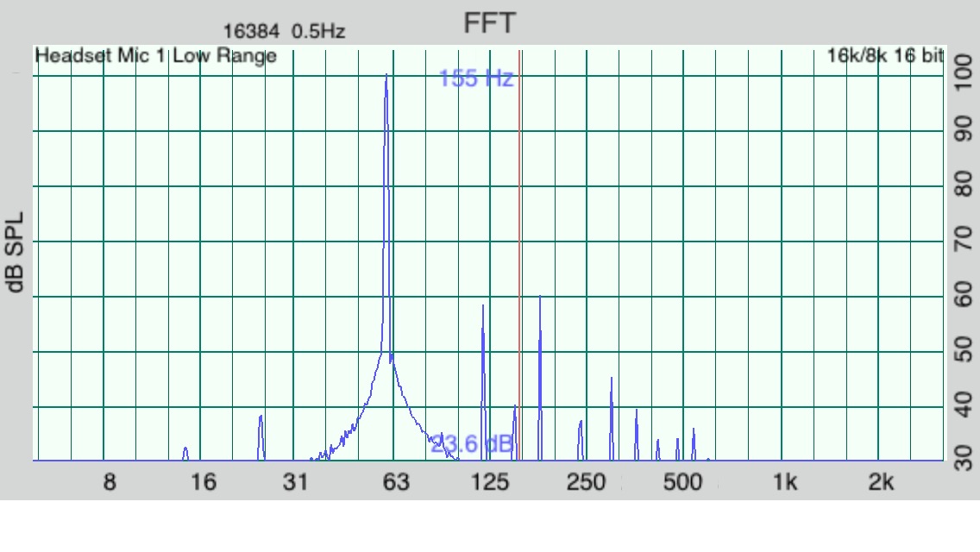Click the 23.6 dB cursor level readout
980x552 pixels.
[472, 444]
